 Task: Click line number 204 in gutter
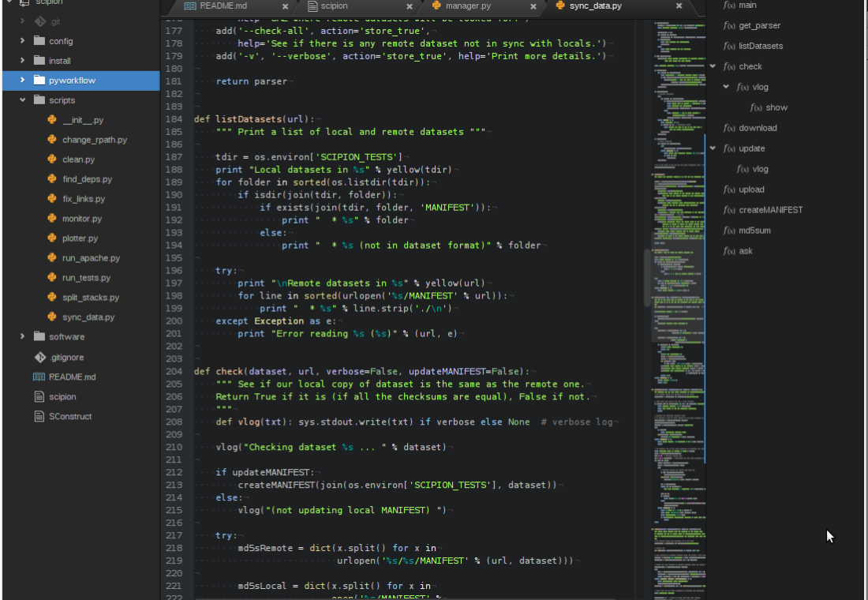(174, 371)
